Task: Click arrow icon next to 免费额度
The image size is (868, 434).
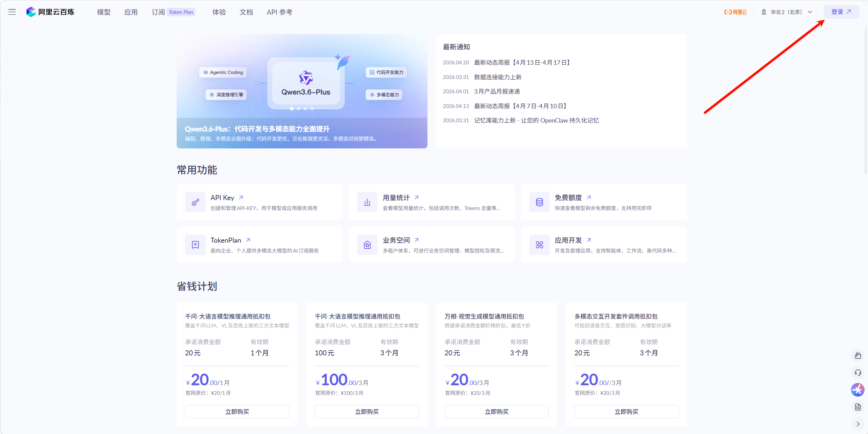Action: point(589,197)
